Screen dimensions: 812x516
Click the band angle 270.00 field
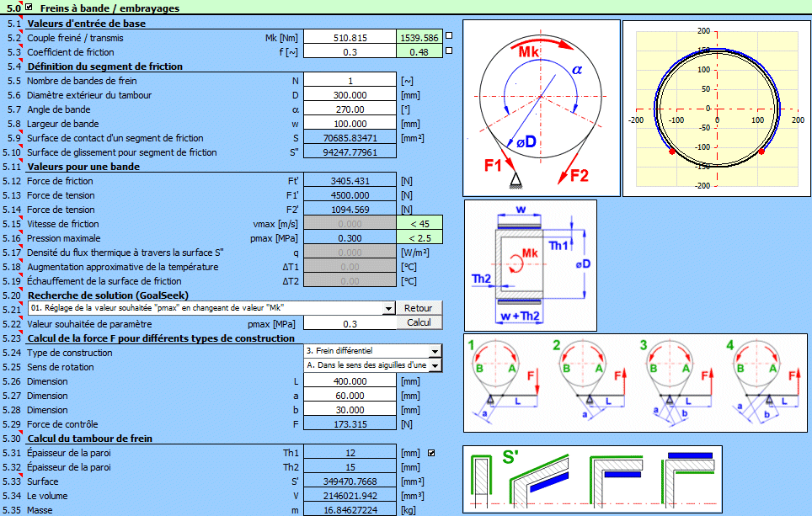pos(350,109)
